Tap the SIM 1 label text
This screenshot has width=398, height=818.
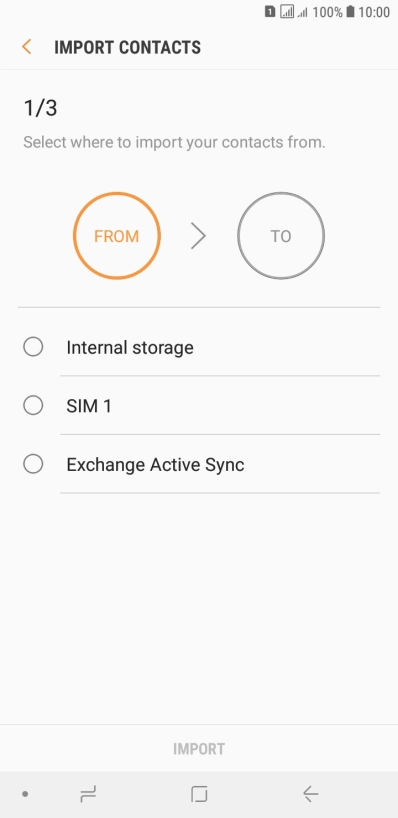pyautogui.click(x=89, y=406)
